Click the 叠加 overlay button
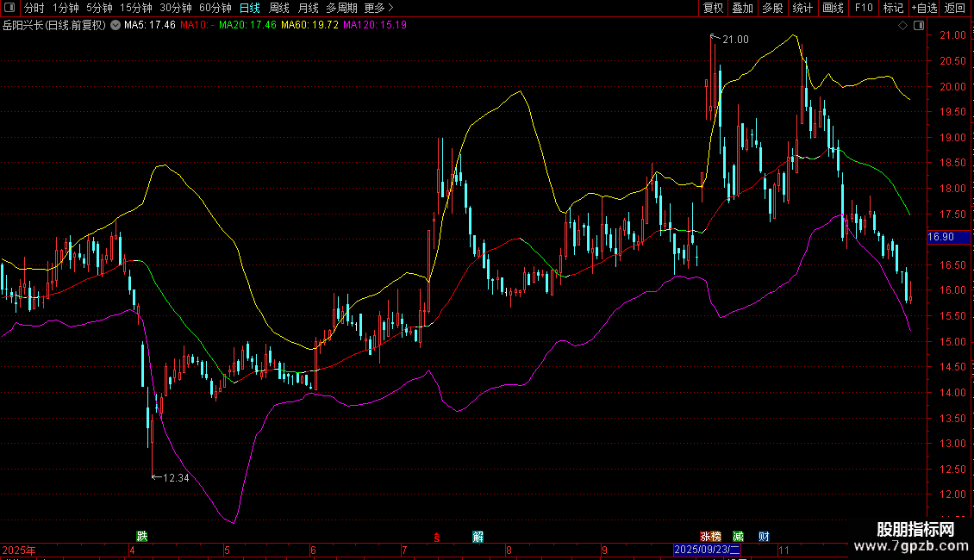Viewport: 974px width, 560px height. (x=742, y=8)
